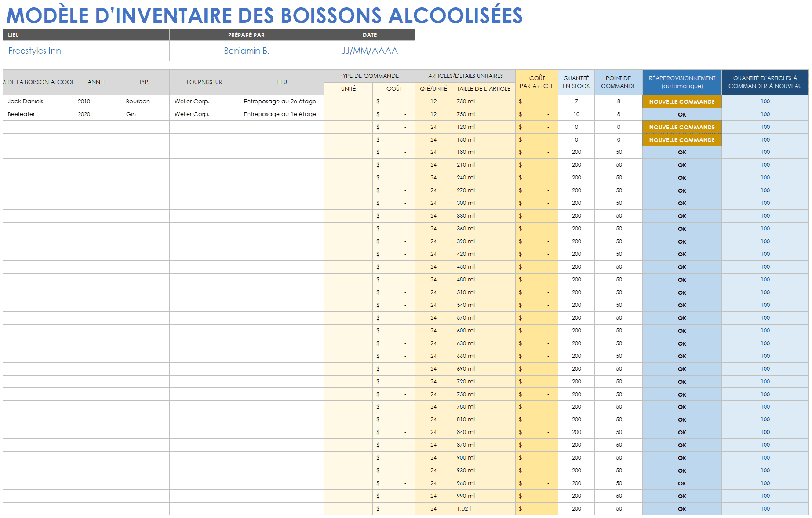Click the RÉAPPROVISIONNEMENT (automatique) header
812x518 pixels.
click(x=682, y=82)
